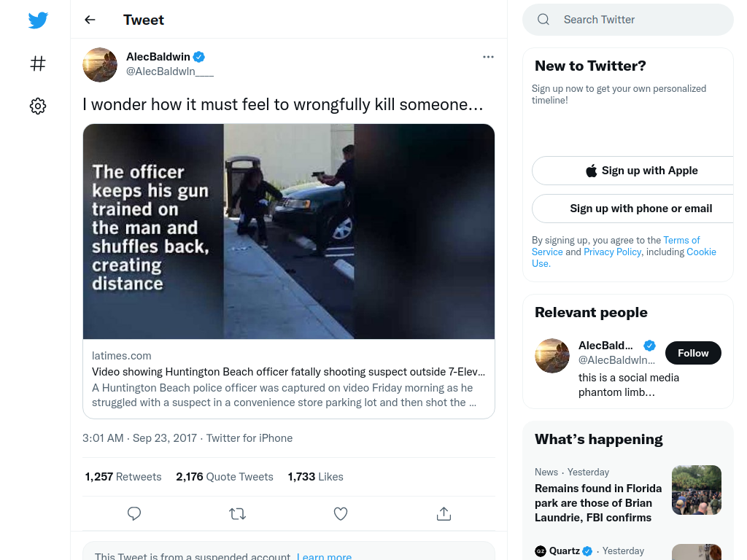View the 2,176 Quote Tweets list
The image size is (747, 560).
click(x=225, y=477)
